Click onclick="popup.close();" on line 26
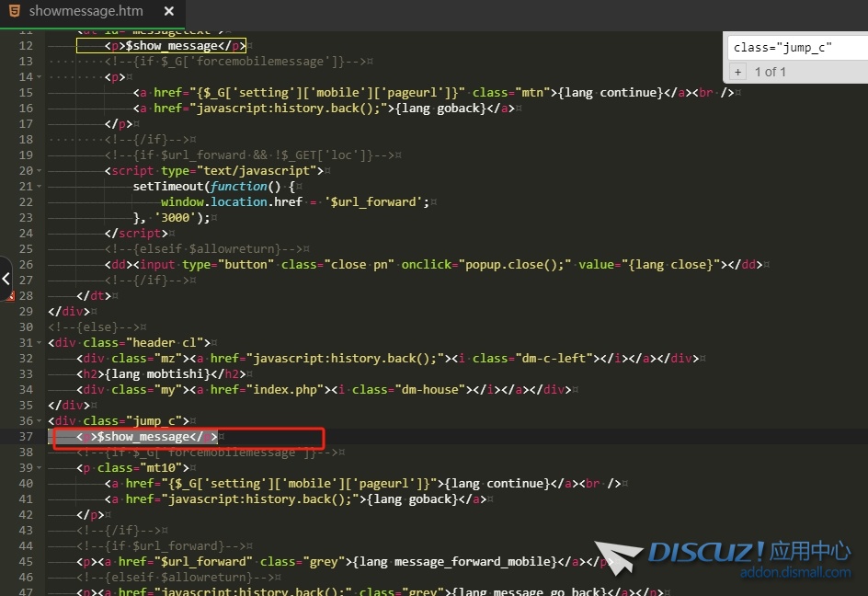Viewport: 868px width, 596px height. [486, 265]
